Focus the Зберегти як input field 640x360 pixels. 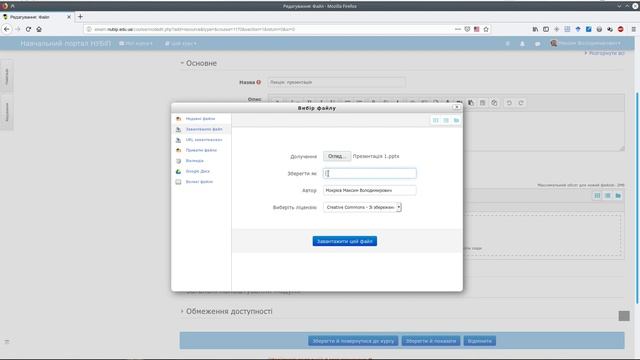pyautogui.click(x=369, y=173)
